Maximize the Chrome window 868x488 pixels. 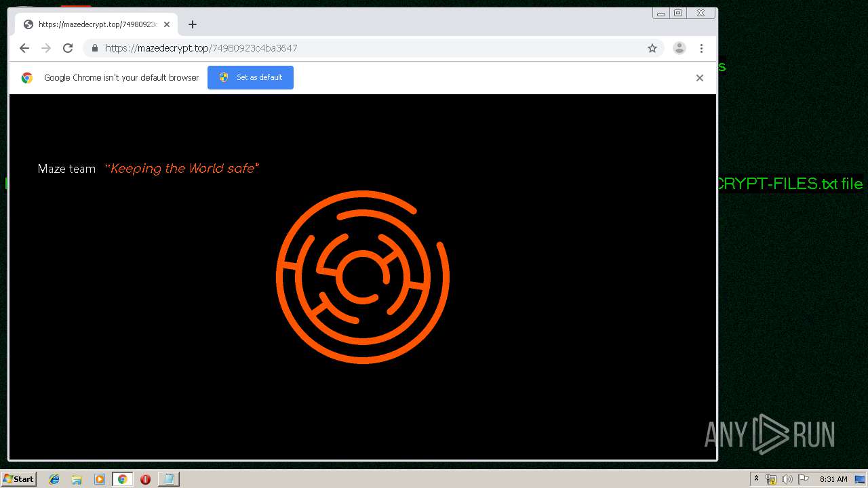678,13
